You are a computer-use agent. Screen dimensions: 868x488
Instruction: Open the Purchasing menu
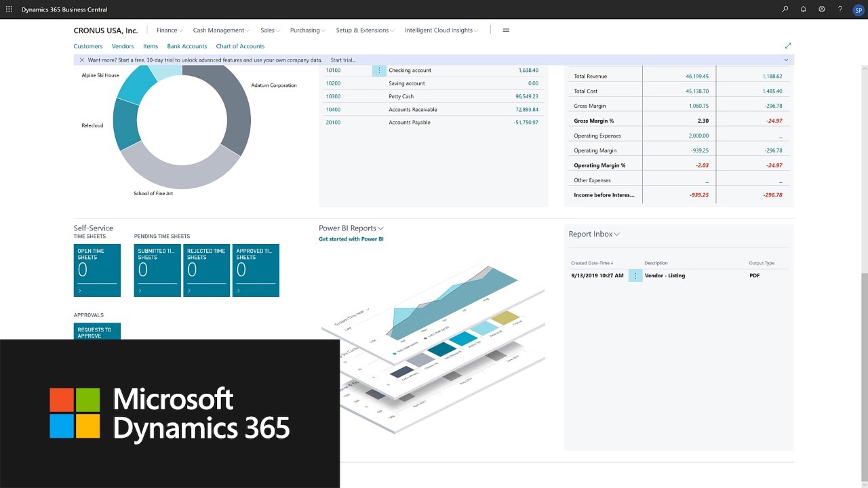[307, 30]
